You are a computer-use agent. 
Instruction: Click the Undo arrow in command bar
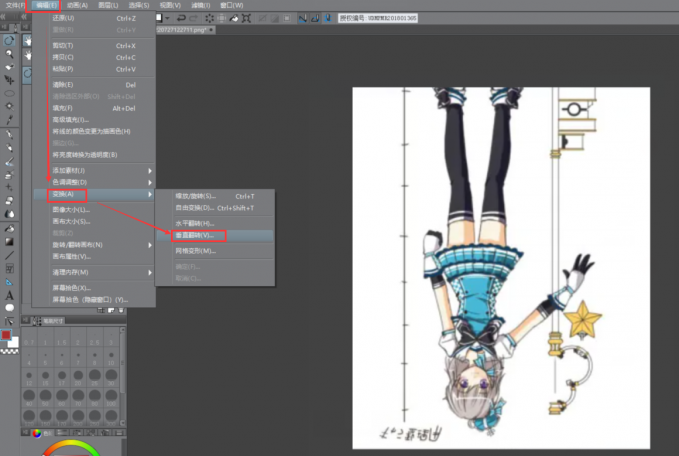(181, 18)
